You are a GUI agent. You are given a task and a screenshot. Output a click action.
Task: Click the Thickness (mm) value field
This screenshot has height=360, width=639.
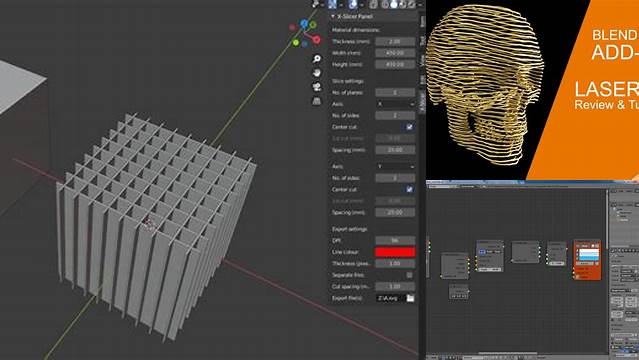click(x=395, y=42)
